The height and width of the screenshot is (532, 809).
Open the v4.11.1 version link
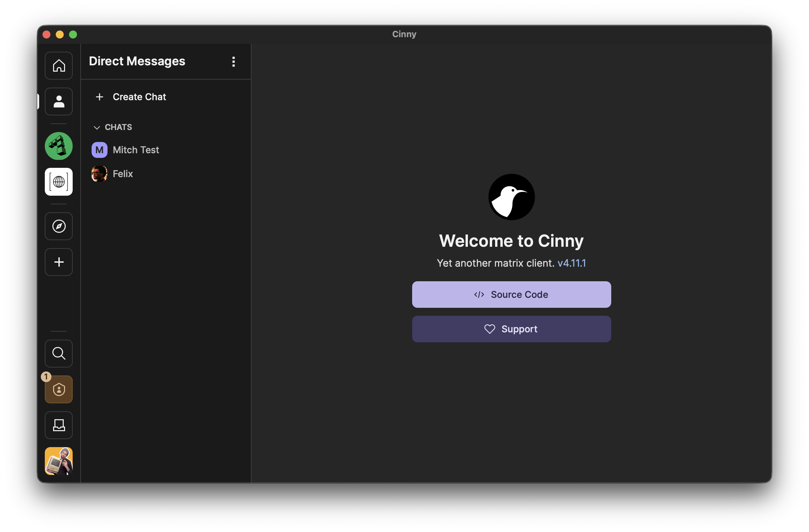point(572,263)
